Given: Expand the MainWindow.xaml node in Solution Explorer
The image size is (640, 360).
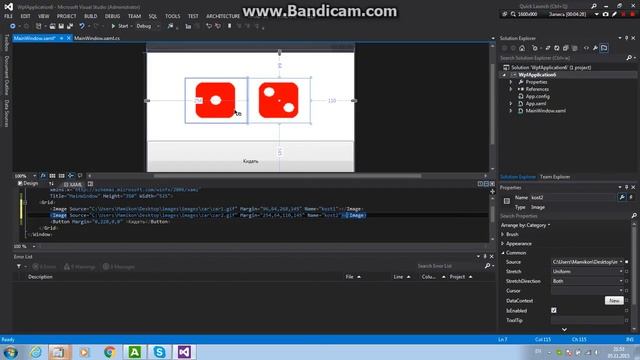Looking at the screenshot, I should pos(511,111).
